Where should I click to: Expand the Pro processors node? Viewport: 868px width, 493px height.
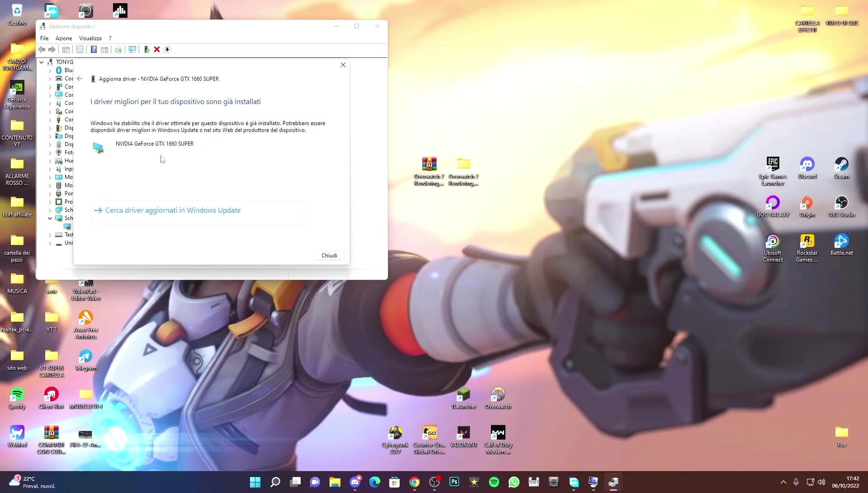click(x=50, y=202)
